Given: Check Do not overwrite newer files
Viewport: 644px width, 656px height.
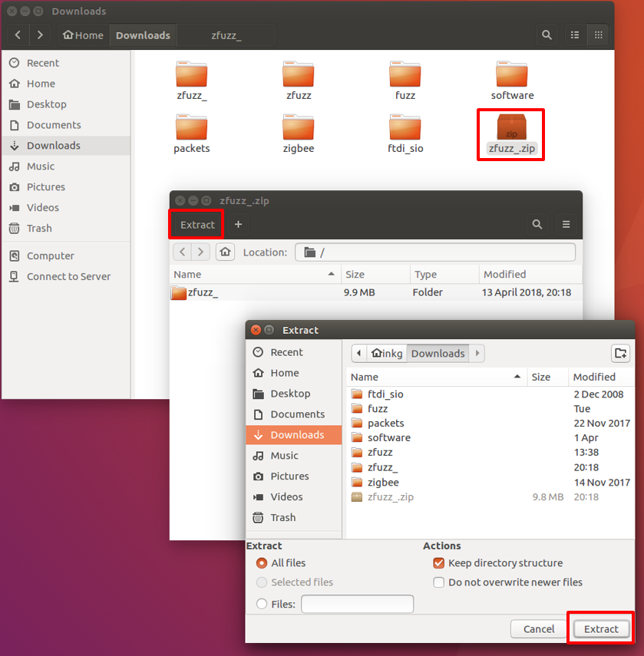Looking at the screenshot, I should click(x=438, y=582).
